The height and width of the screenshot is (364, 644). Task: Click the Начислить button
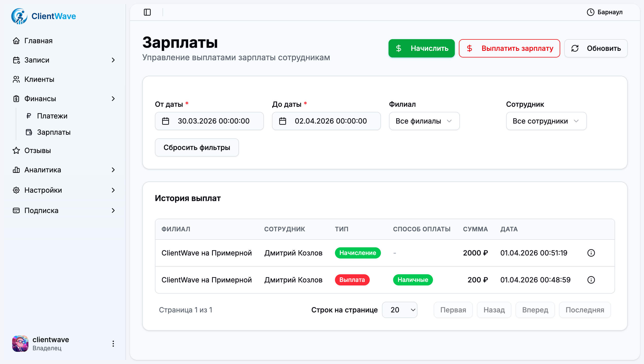(x=421, y=48)
